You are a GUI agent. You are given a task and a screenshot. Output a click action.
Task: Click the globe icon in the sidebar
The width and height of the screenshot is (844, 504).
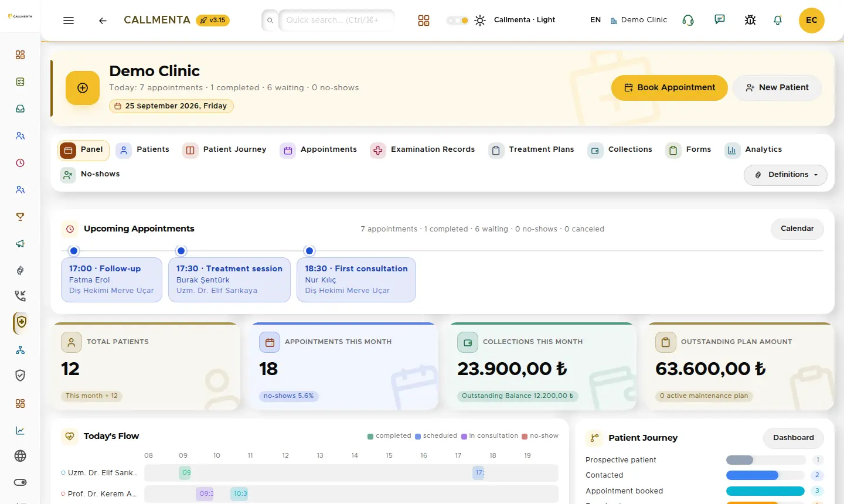tap(21, 456)
